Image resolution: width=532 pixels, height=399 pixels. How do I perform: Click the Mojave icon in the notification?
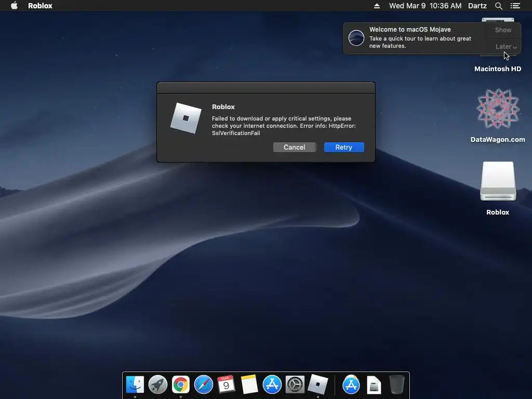click(356, 37)
